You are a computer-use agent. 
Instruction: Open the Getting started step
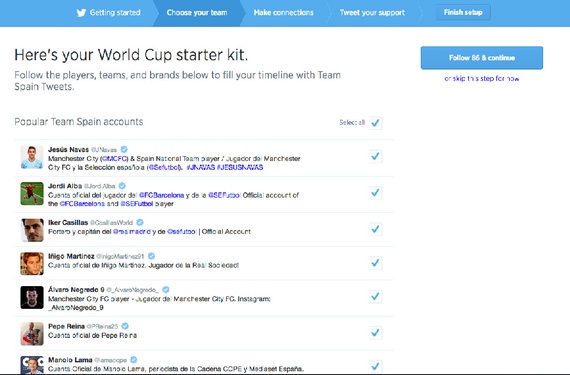click(x=115, y=13)
